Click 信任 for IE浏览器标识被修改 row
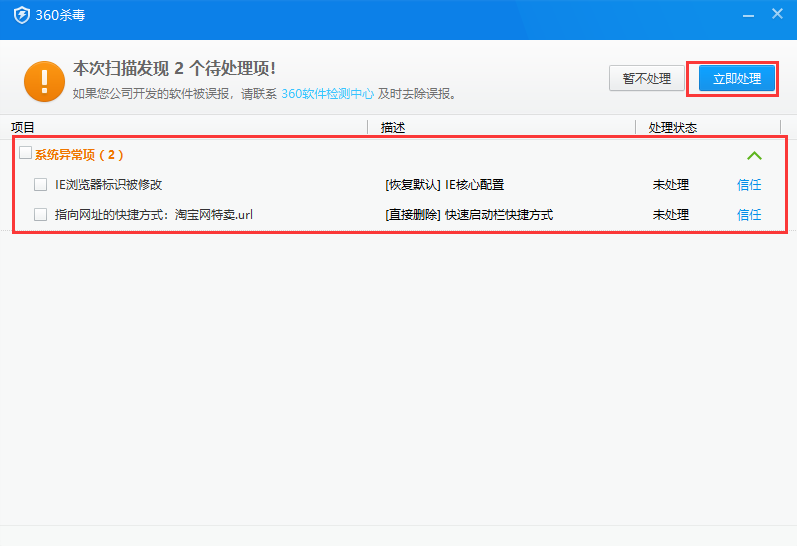797x546 pixels. pos(749,185)
